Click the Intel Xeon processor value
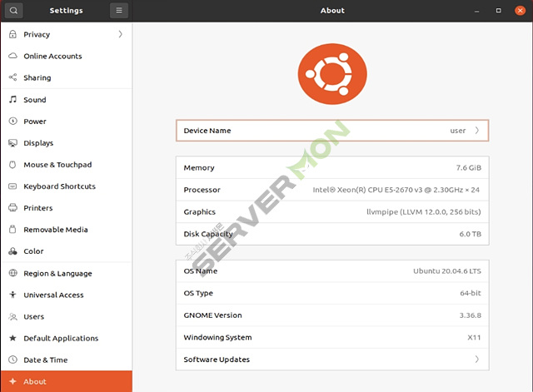 [x=396, y=190]
